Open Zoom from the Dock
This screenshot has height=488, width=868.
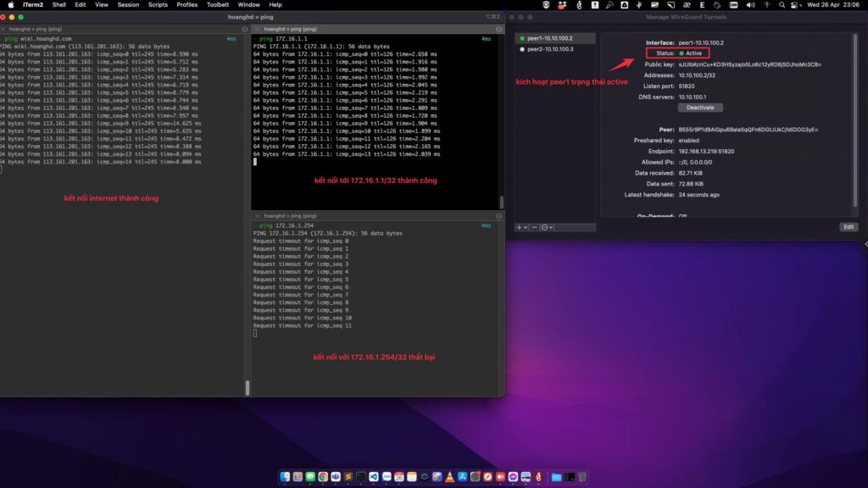387,477
